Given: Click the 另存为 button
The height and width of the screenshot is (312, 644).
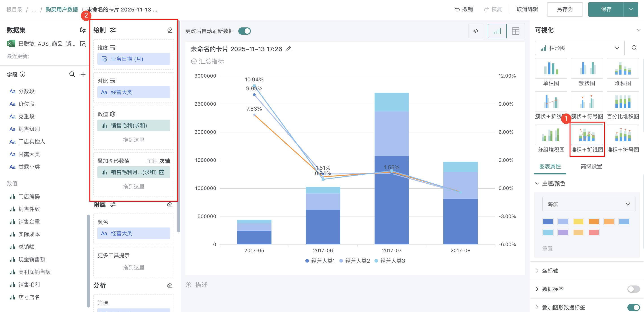Looking at the screenshot, I should click(565, 9).
